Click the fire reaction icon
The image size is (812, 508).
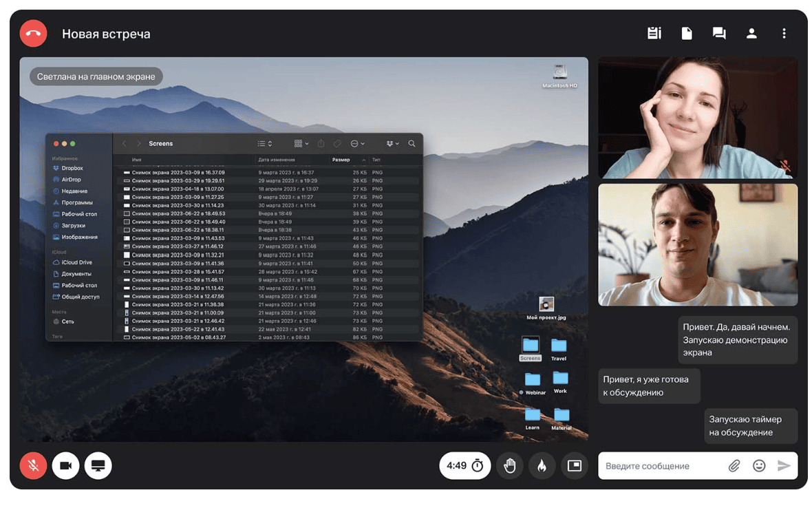pos(542,466)
